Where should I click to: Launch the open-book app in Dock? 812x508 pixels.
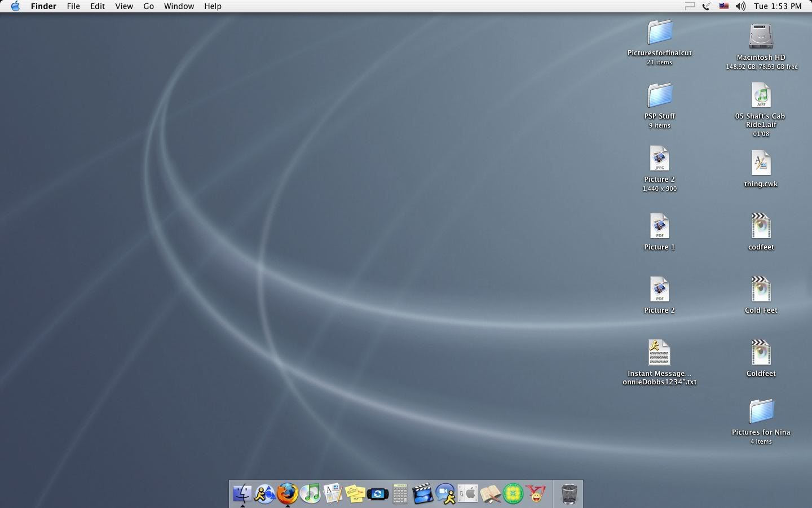tap(491, 494)
